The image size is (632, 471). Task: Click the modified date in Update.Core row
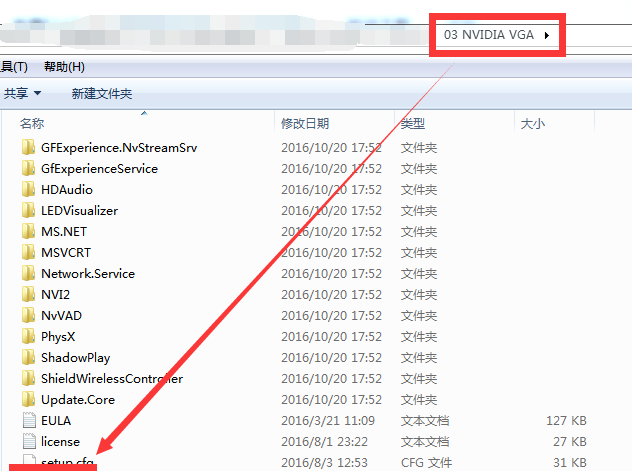click(331, 399)
